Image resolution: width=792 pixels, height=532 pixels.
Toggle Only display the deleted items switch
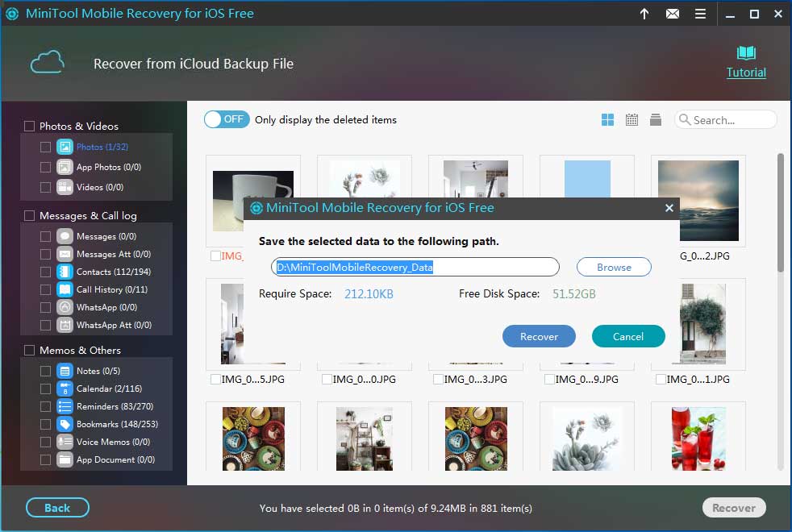227,119
